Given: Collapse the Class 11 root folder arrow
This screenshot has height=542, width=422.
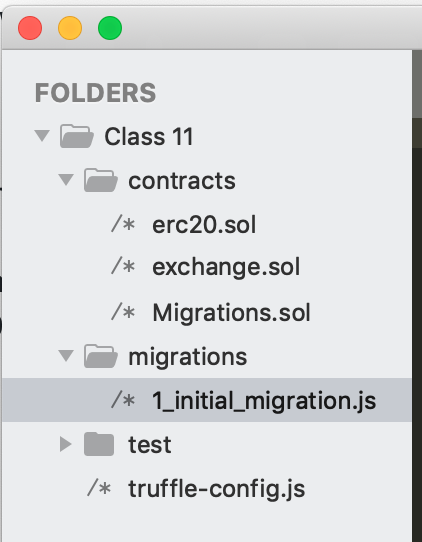Looking at the screenshot, I should (x=42, y=136).
